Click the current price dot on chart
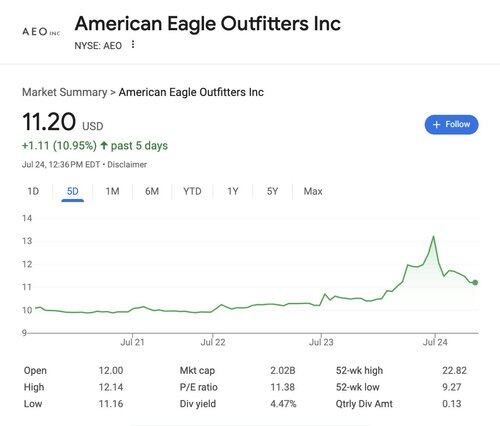Screen dimensions: 500x426 click(x=475, y=283)
